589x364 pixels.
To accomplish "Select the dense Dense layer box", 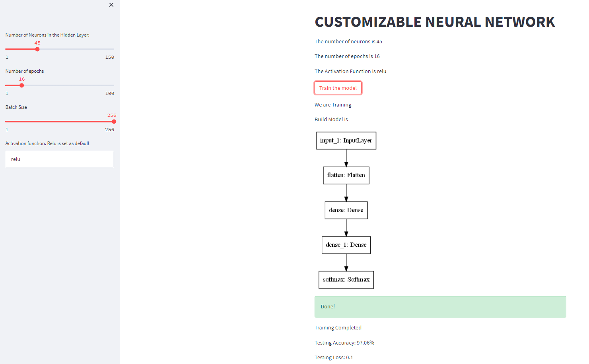I will tap(346, 210).
